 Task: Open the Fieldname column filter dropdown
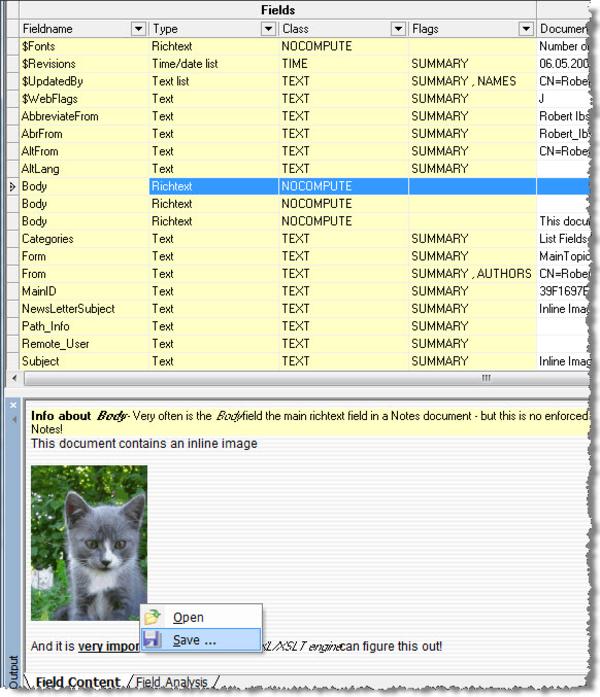pos(139,29)
